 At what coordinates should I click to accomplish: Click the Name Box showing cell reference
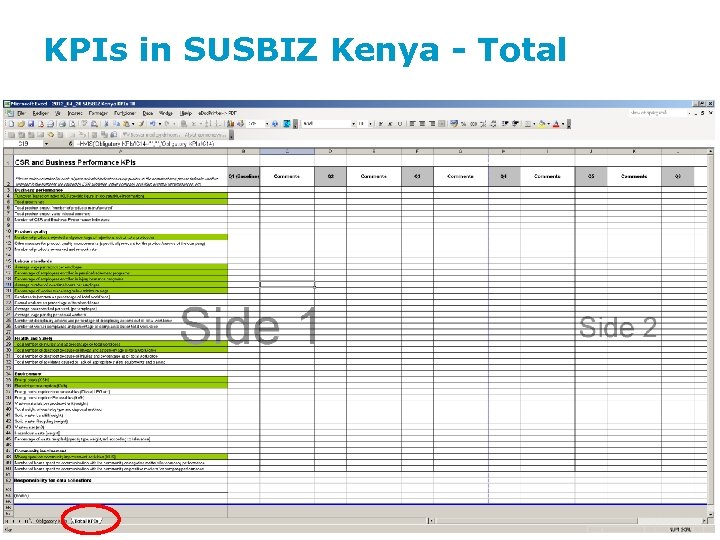(23, 144)
